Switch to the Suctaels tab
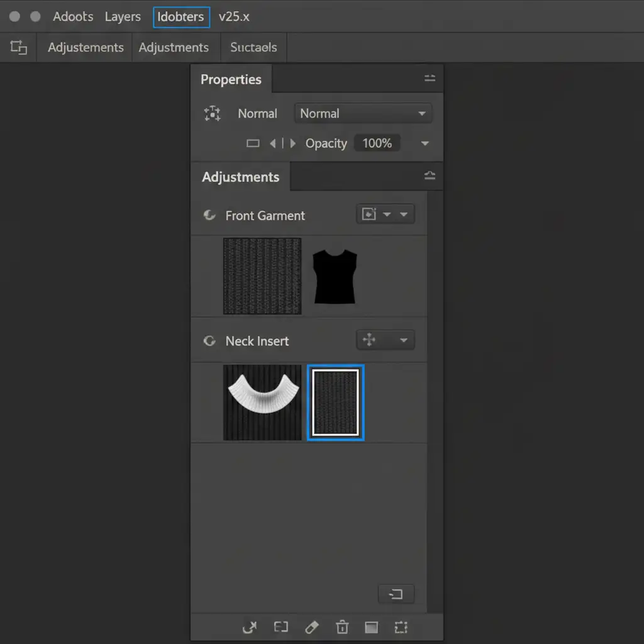Image resolution: width=644 pixels, height=644 pixels. [253, 48]
